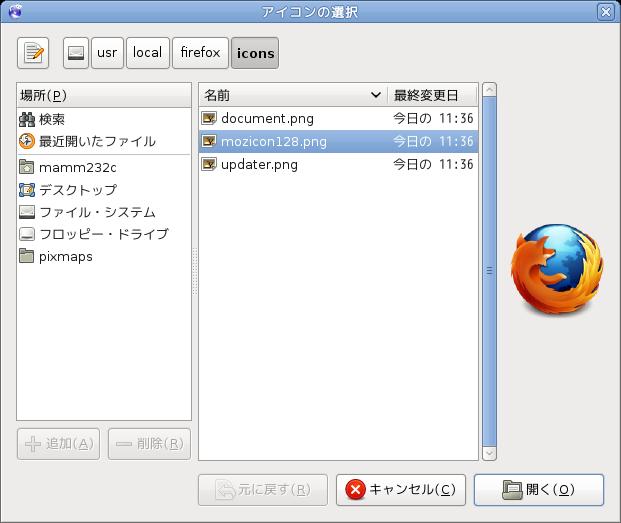
Task: Go to root via drive path button
Action: [76, 53]
